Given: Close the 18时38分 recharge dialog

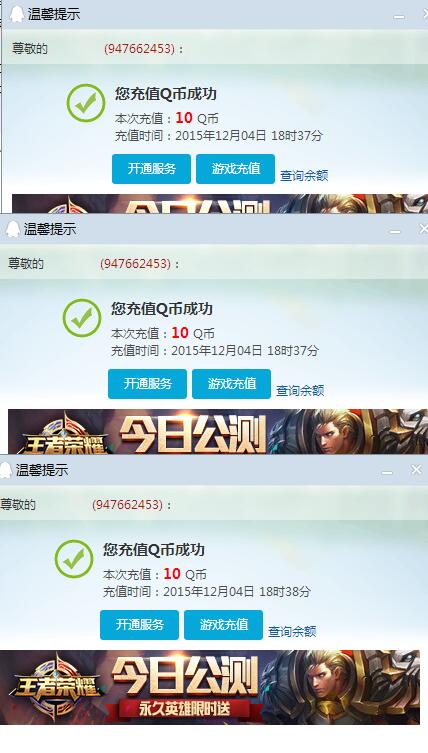Looking at the screenshot, I should (x=416, y=470).
